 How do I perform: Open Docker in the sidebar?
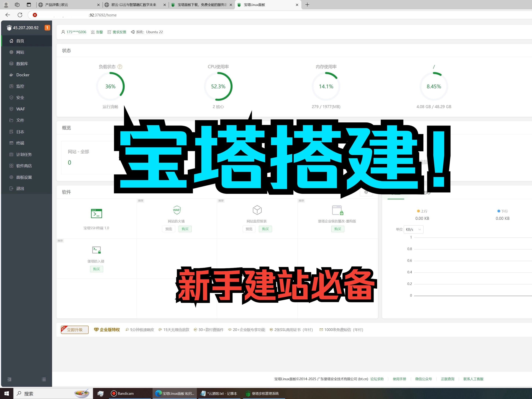[26, 75]
